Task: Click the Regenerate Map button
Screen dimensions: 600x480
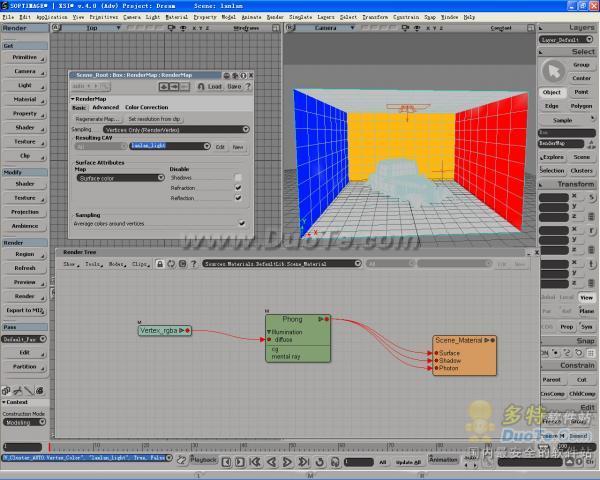Action: click(98, 119)
